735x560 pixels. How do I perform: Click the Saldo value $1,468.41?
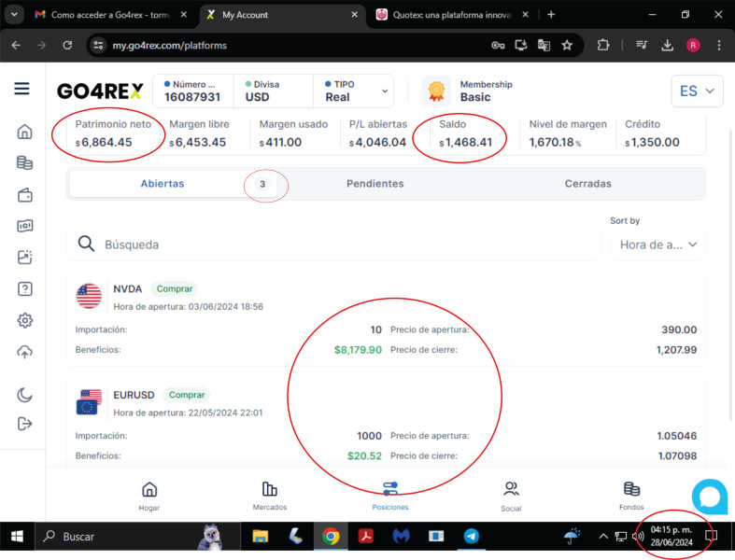465,142
